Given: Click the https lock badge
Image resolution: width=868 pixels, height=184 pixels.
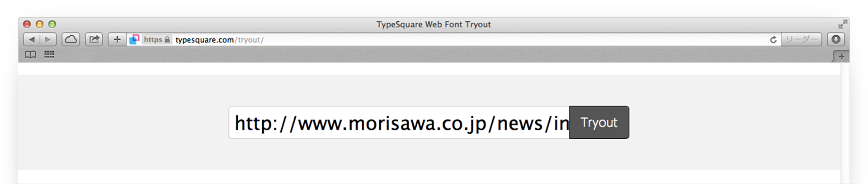Looking at the screenshot, I should tap(157, 40).
